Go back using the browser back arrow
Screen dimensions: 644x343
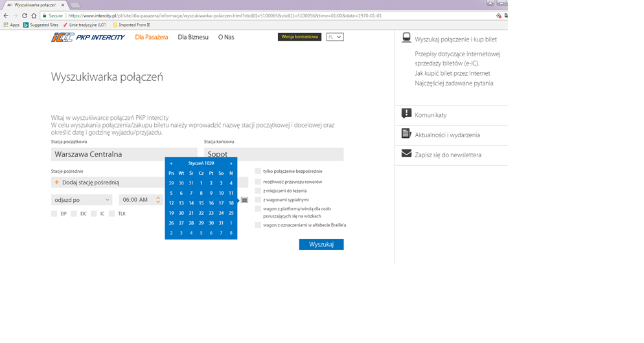[6, 16]
